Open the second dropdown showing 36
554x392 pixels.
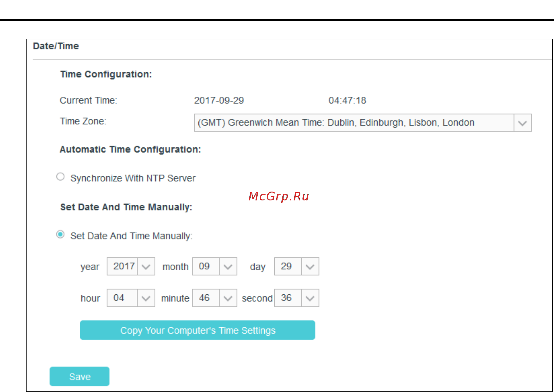click(297, 298)
